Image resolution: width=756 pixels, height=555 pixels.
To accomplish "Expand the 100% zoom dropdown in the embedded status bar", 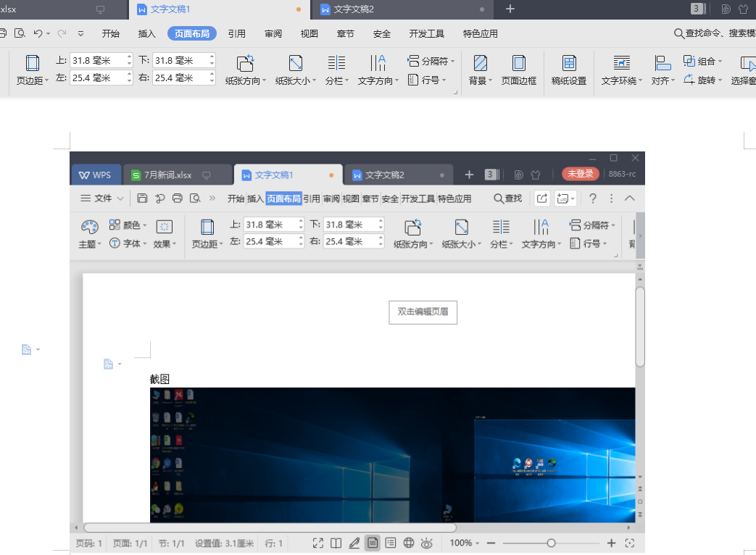I will 478,543.
